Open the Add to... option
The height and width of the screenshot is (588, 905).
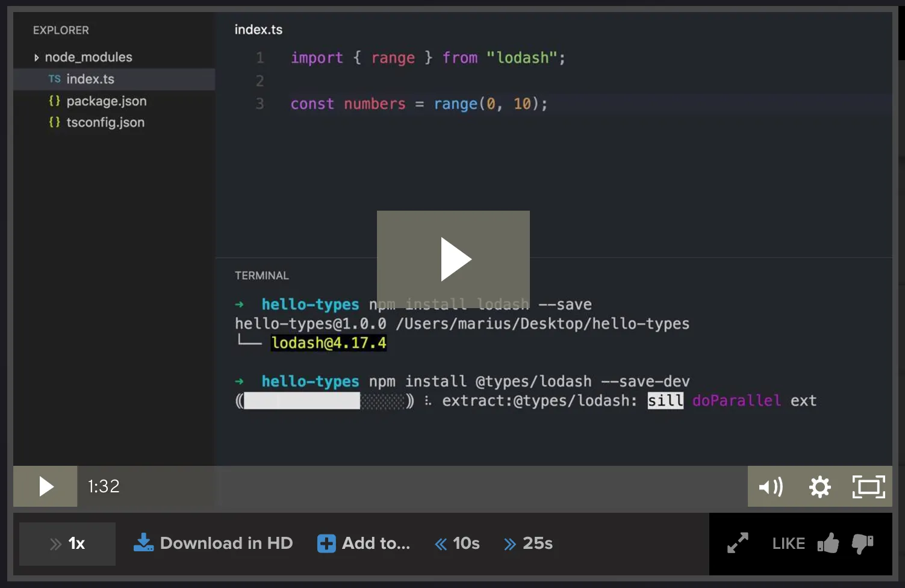(375, 543)
